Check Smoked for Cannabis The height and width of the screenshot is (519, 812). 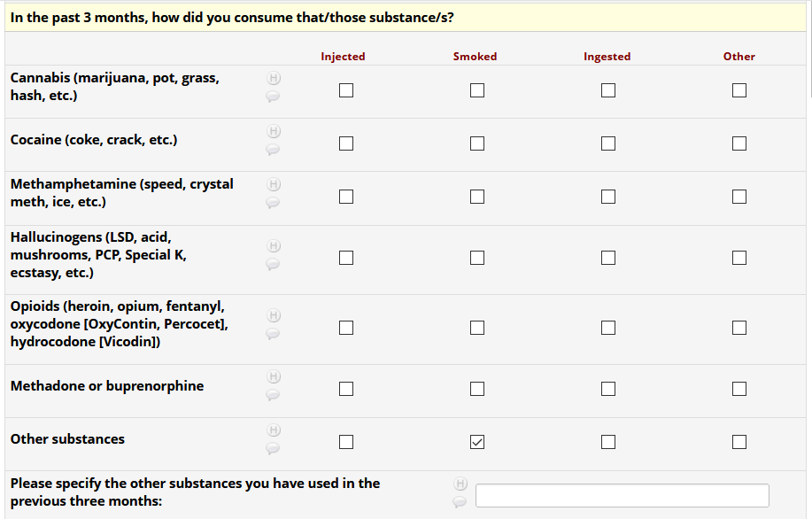477,90
